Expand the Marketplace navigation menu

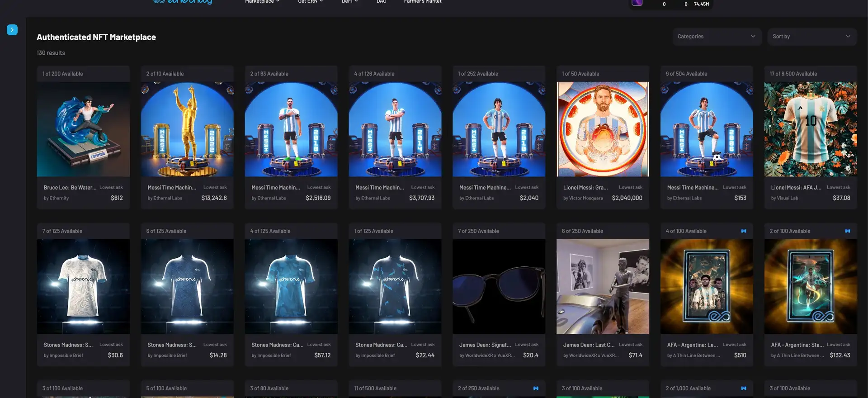tap(262, 2)
